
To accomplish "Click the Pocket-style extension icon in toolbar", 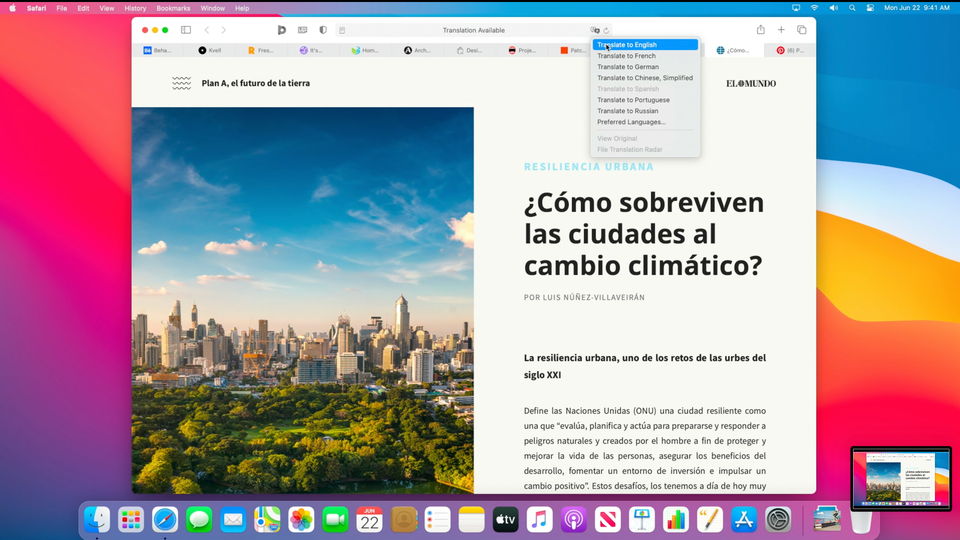I will point(282,30).
